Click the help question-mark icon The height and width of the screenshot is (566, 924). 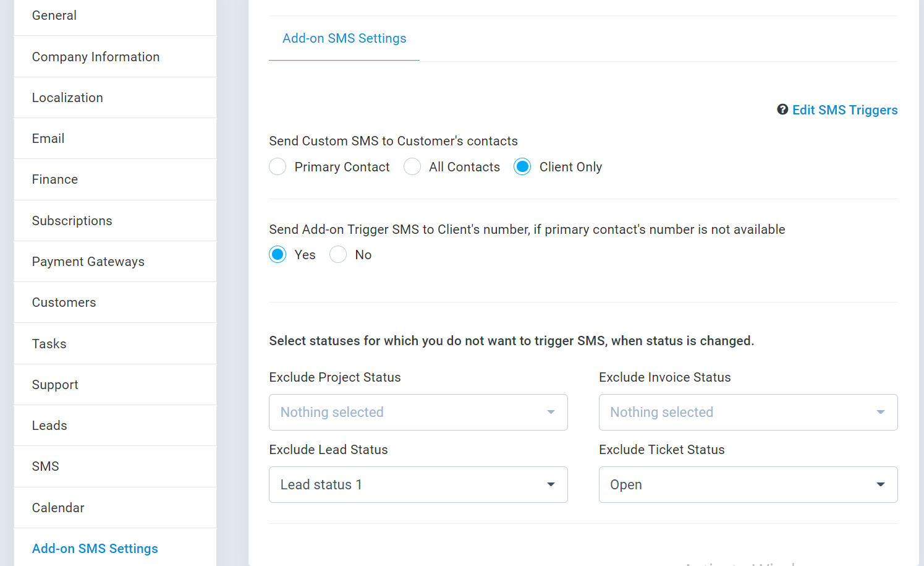coord(782,109)
